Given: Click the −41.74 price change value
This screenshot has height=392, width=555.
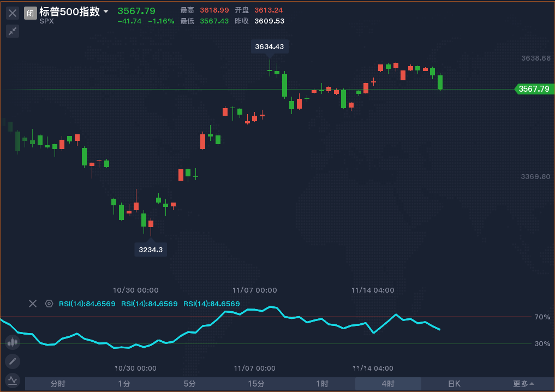Looking at the screenshot, I should pyautogui.click(x=129, y=21).
